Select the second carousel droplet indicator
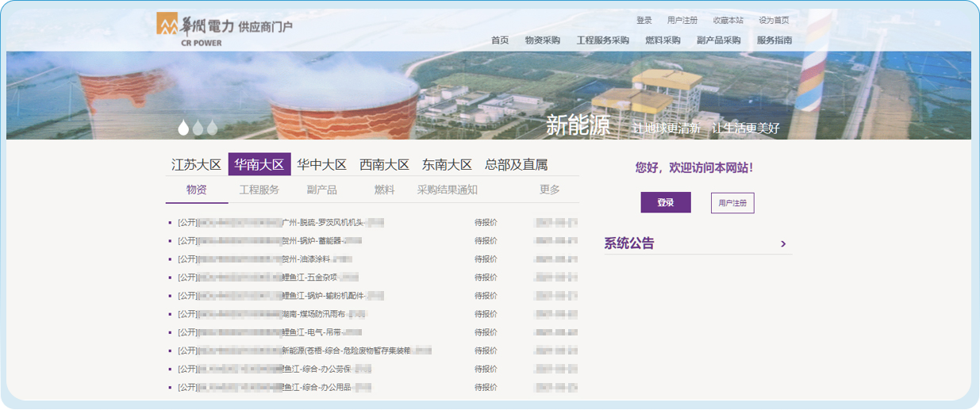Image resolution: width=980 pixels, height=410 pixels. (x=198, y=127)
